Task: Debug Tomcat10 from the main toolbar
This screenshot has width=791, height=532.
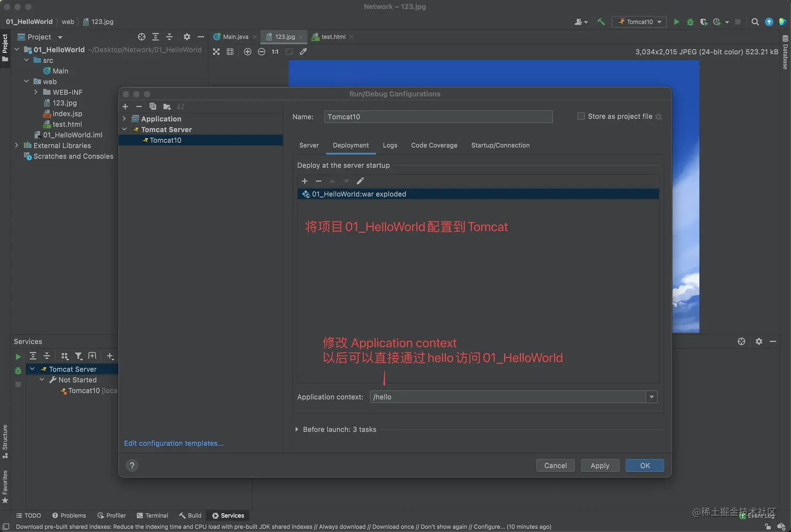Action: (690, 22)
